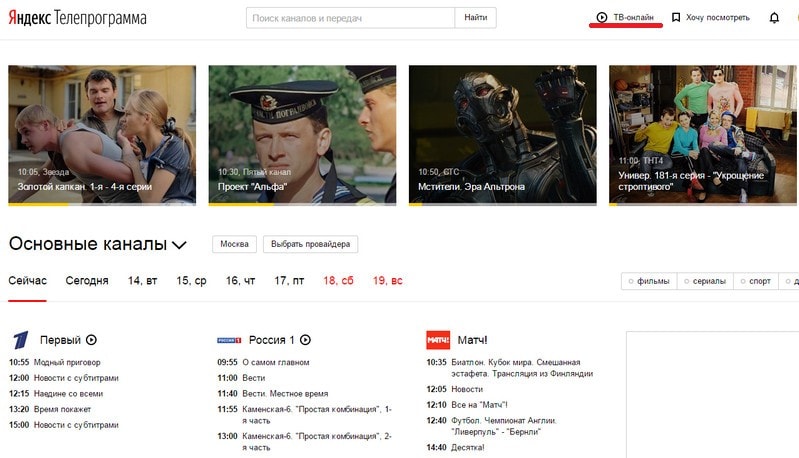Expand the Основные каналы dropdown
This screenshot has height=458, width=799.
[x=179, y=245]
